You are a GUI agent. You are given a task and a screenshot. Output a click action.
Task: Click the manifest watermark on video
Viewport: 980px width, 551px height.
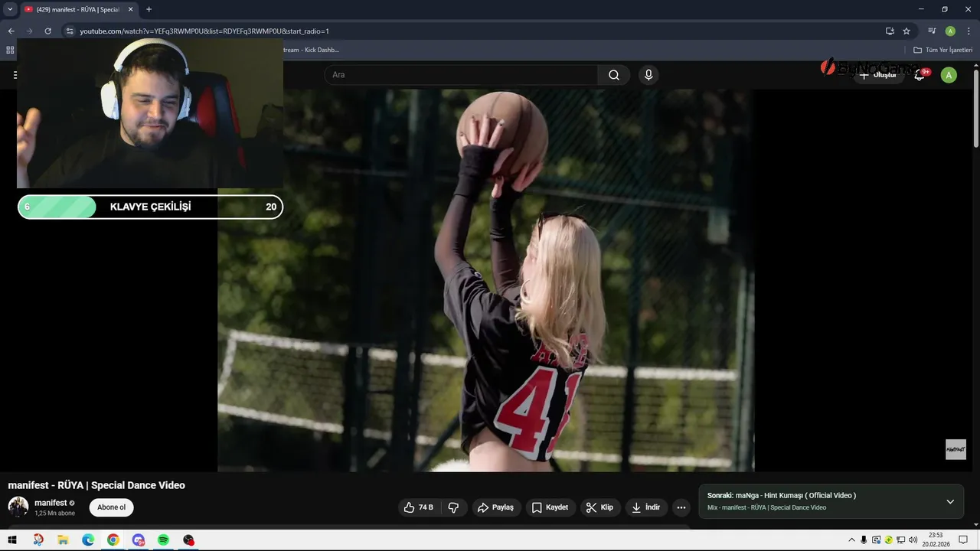click(x=955, y=449)
